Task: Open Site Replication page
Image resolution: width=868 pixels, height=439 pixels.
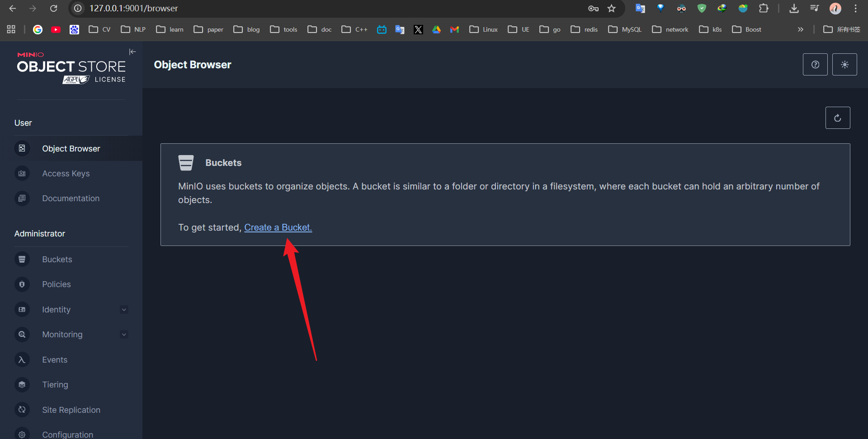Action: coord(71,410)
